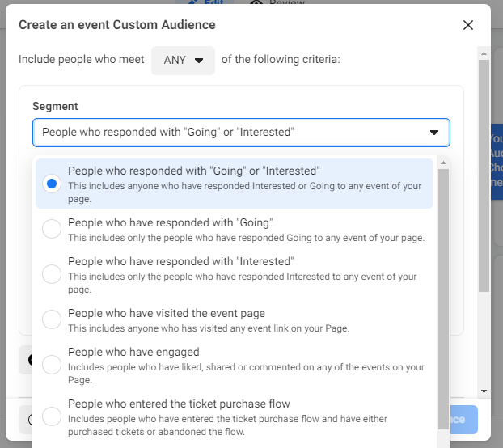
Task: Collapse Segment list using its caret arrow
Action: tap(434, 132)
